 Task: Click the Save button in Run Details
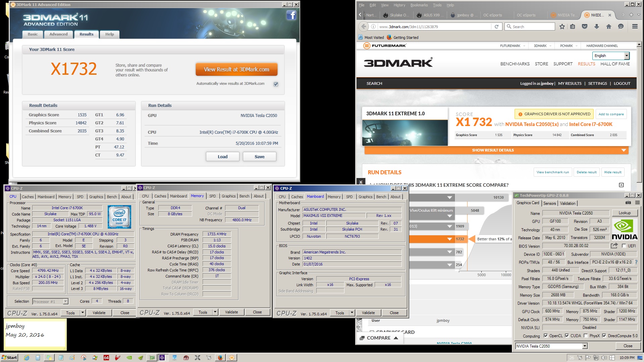(x=259, y=157)
